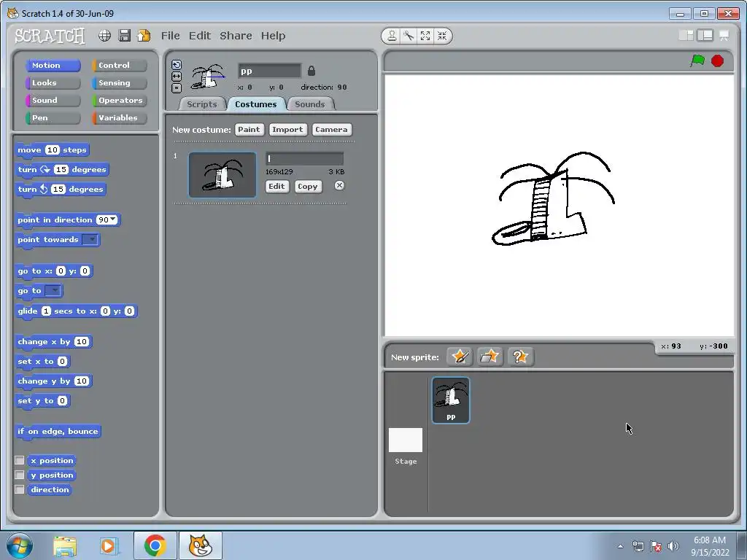Viewport: 747px width, 560px height.
Task: Click costume 1 thumbnail
Action: coord(222,175)
